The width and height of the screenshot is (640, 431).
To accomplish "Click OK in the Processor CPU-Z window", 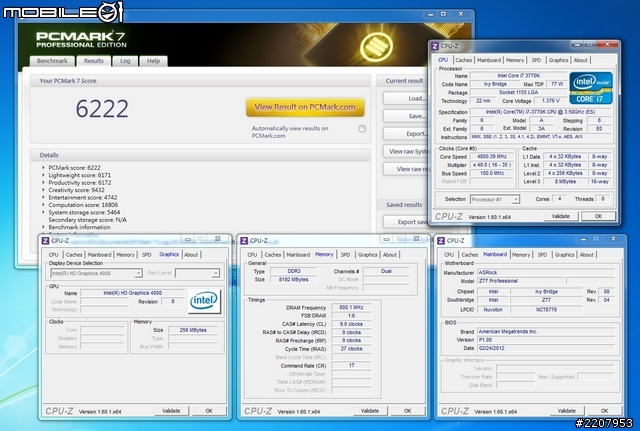I will tap(598, 216).
